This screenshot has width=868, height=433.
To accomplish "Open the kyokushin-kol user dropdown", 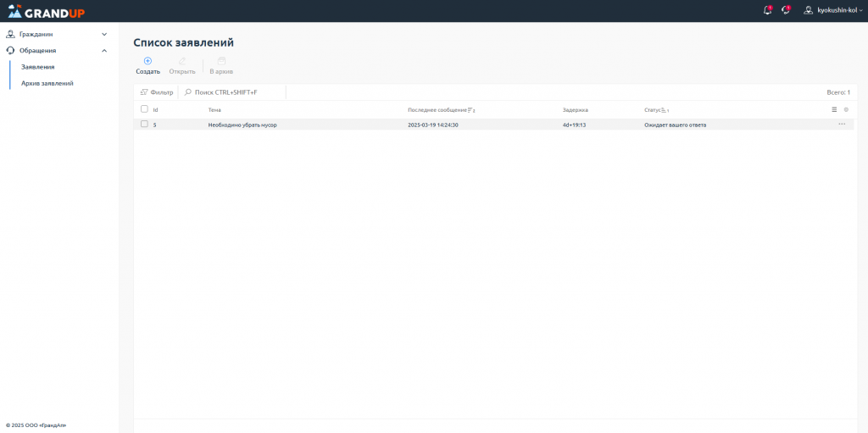I will 833,10.
